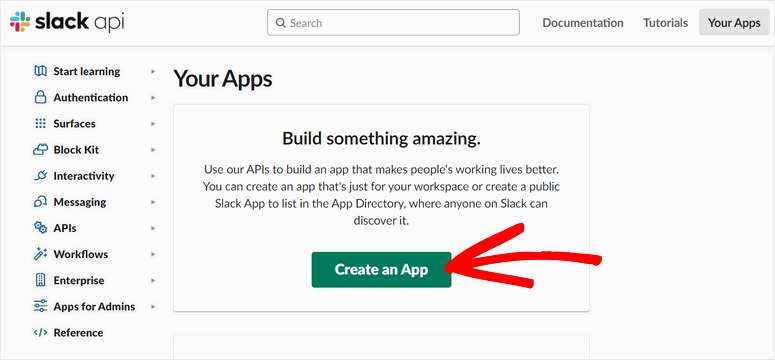The image size is (775, 360).
Task: Go to Surfaces in sidebar
Action: (75, 124)
